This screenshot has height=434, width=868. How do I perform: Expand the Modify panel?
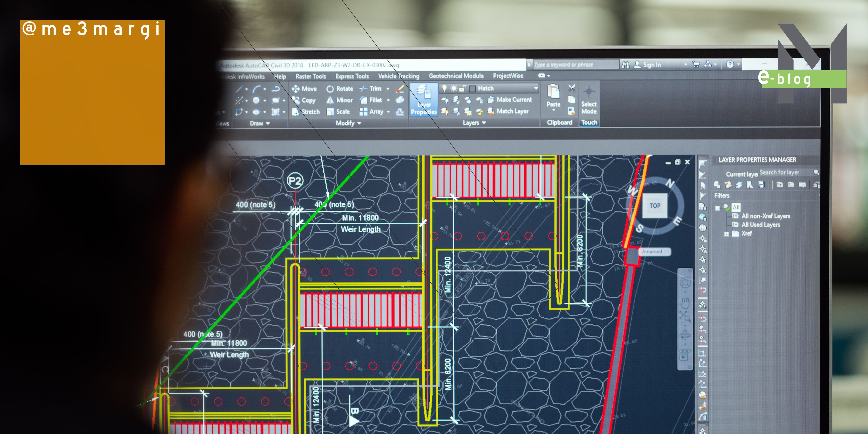[348, 123]
